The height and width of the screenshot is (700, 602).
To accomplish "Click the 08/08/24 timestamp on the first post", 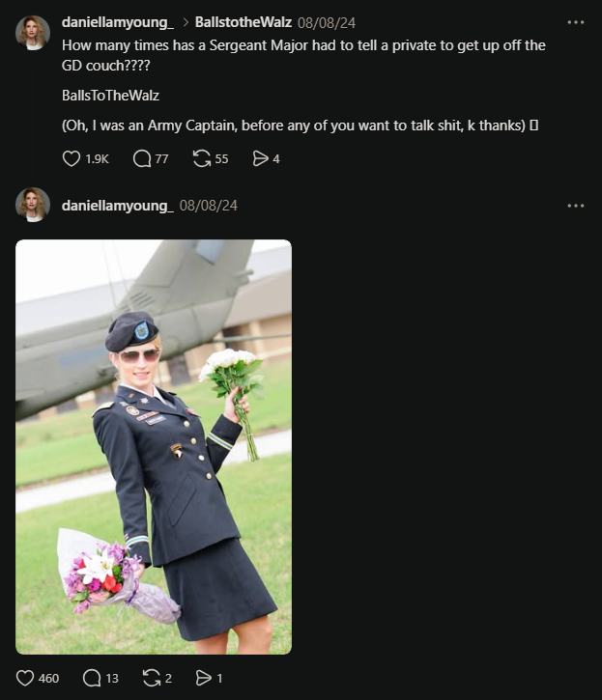I will click(327, 23).
